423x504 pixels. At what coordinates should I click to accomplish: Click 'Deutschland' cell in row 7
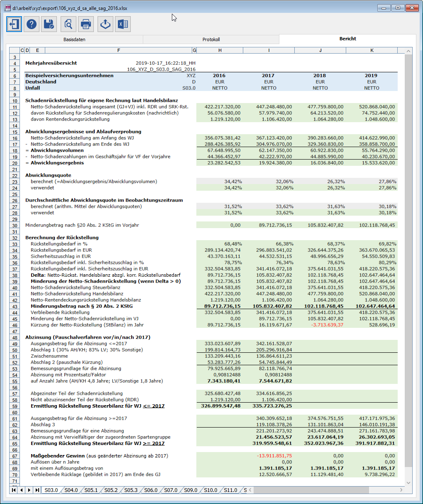pos(41,82)
